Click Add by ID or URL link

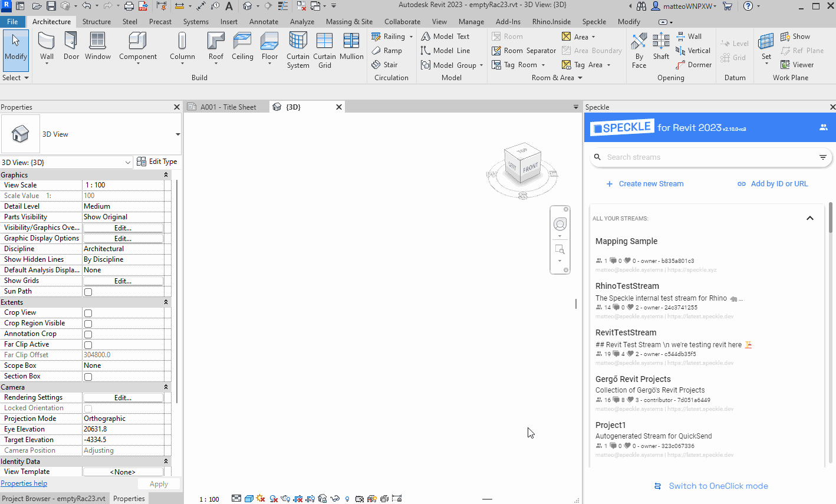tap(772, 184)
